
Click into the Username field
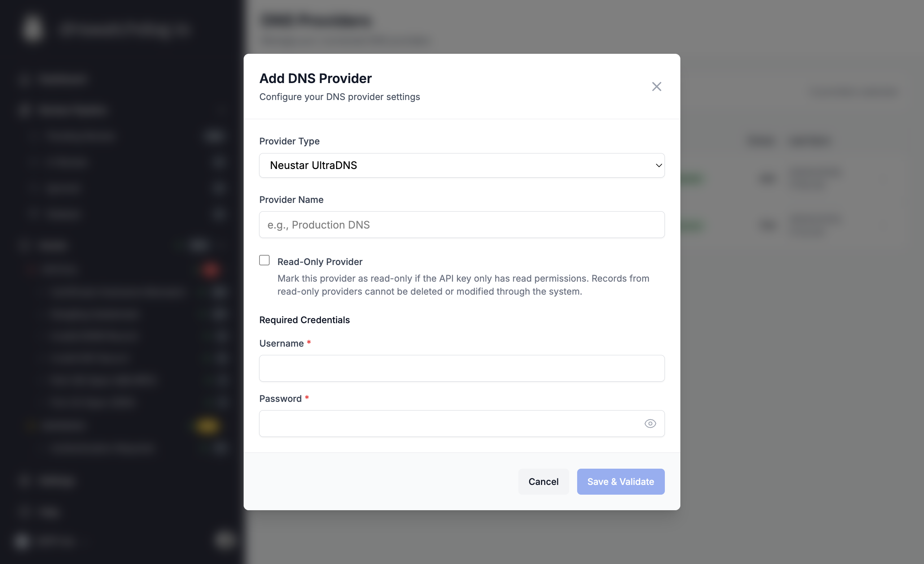(x=462, y=368)
